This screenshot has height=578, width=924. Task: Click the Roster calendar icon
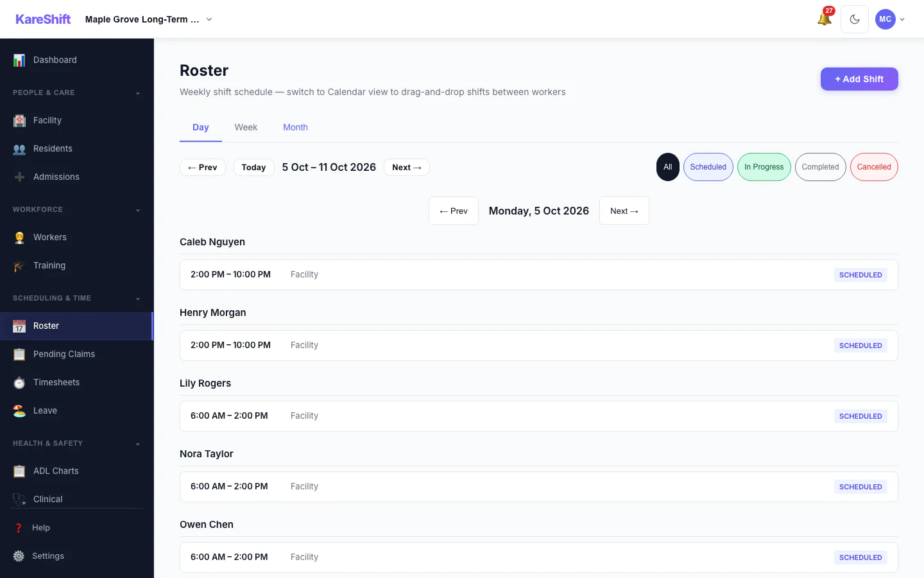[19, 326]
